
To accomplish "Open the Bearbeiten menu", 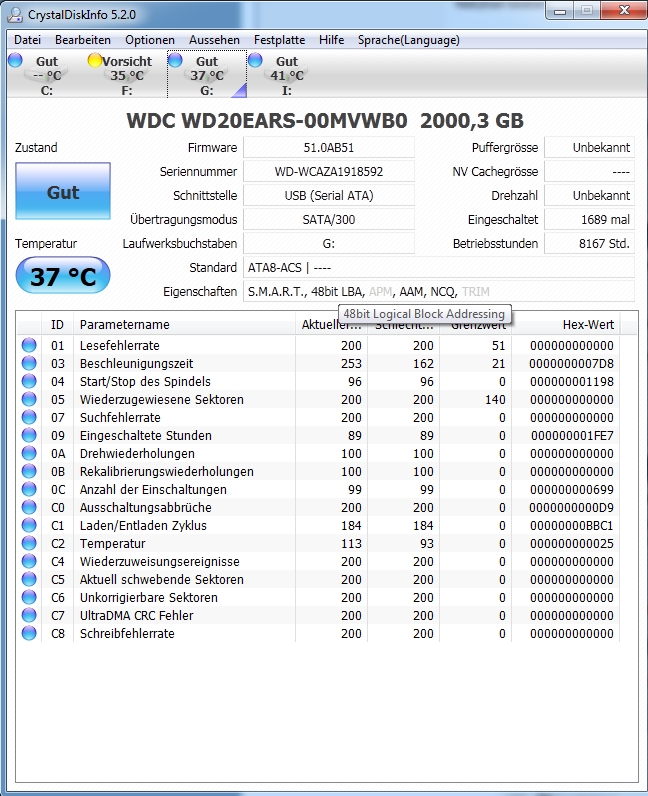I will click(83, 40).
